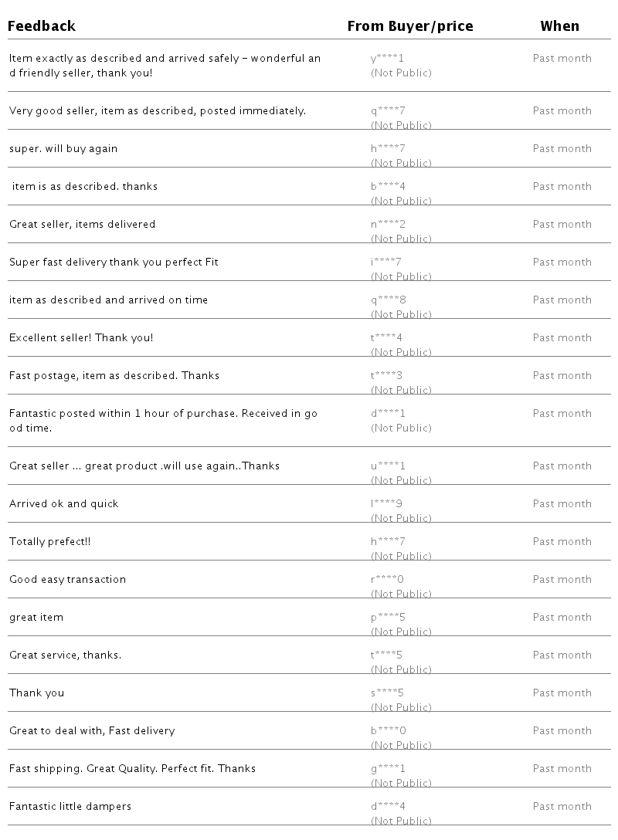Viewport: 618px width, 840px height.
Task: Open buyer r****0's profile
Action: point(388,580)
